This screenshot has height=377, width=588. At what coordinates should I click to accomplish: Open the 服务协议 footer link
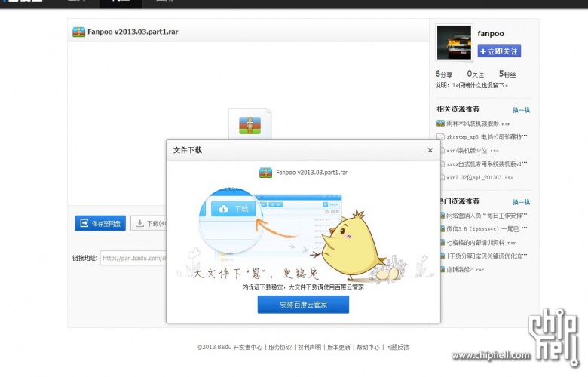tap(280, 347)
